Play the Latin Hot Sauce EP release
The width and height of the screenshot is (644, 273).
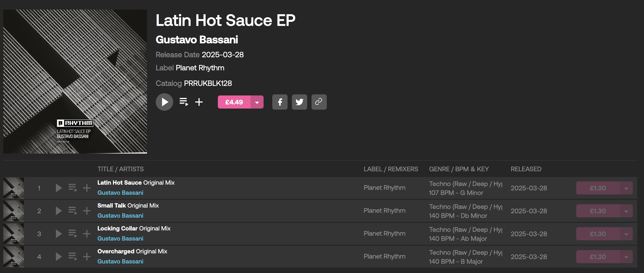click(x=164, y=102)
